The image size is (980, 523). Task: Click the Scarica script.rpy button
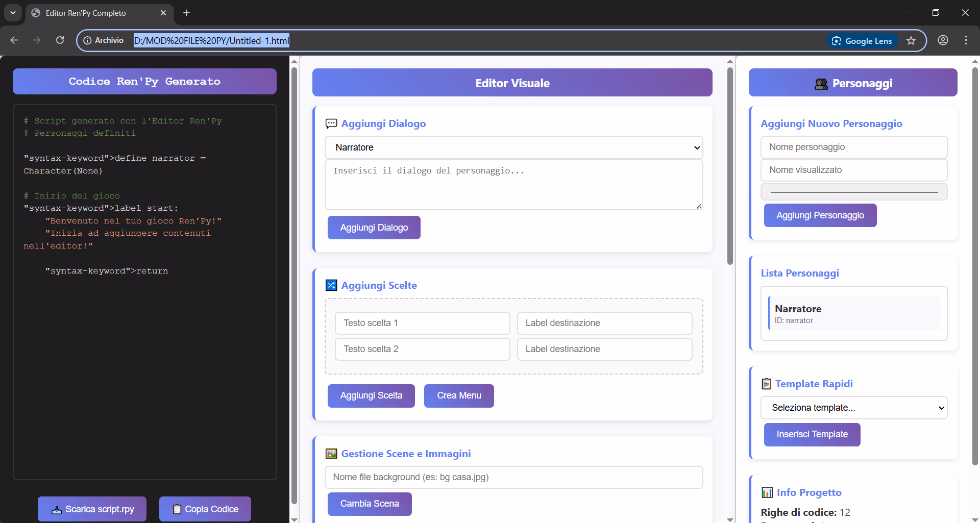click(92, 509)
